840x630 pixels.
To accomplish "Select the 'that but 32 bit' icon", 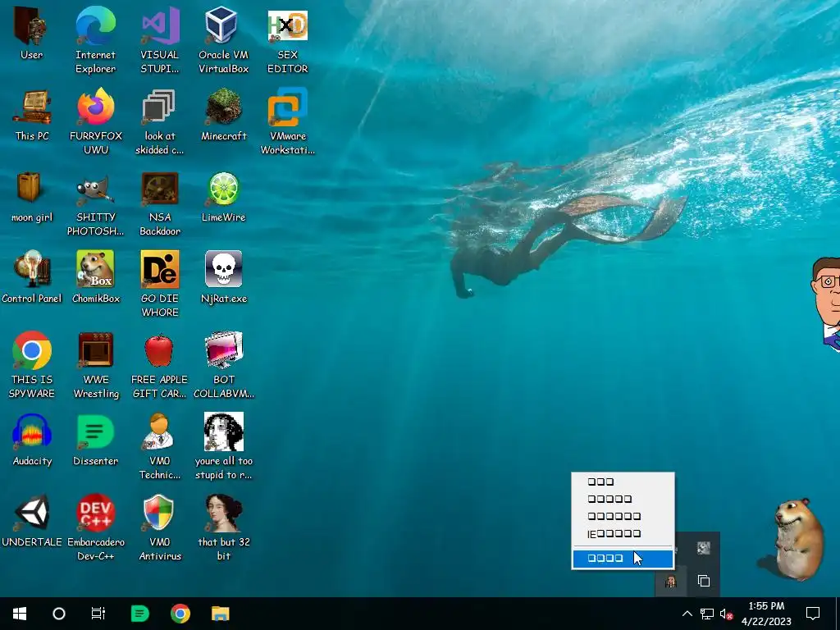I will coord(223,527).
